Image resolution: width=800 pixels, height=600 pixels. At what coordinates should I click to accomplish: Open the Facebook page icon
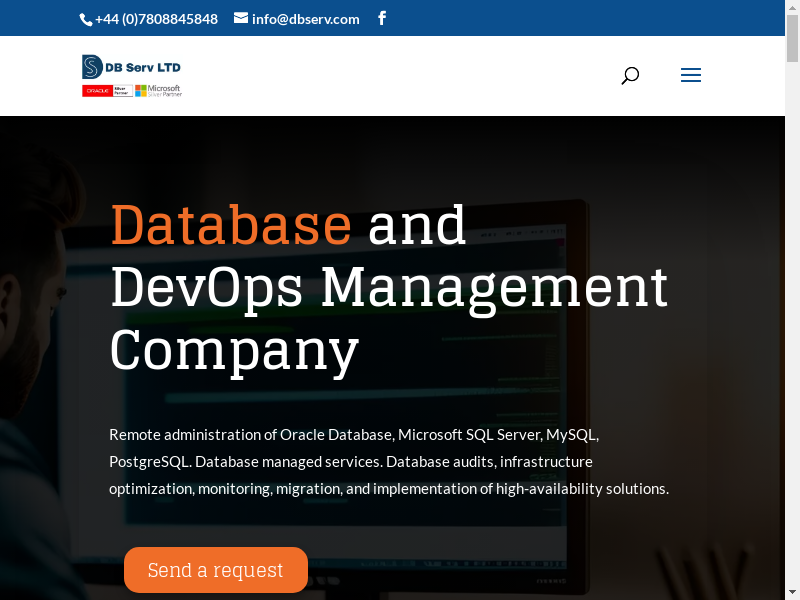pos(382,18)
